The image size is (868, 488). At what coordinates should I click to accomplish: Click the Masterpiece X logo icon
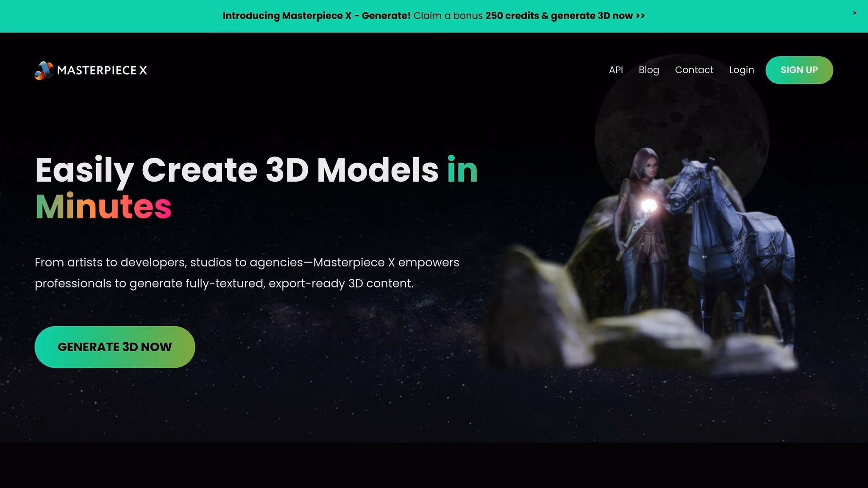(x=44, y=70)
